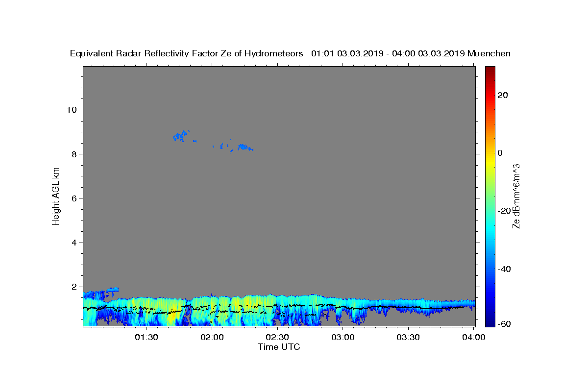Screen dimensions: 588x392
Task: Click the Height AGL km axis title
Action: point(56,196)
